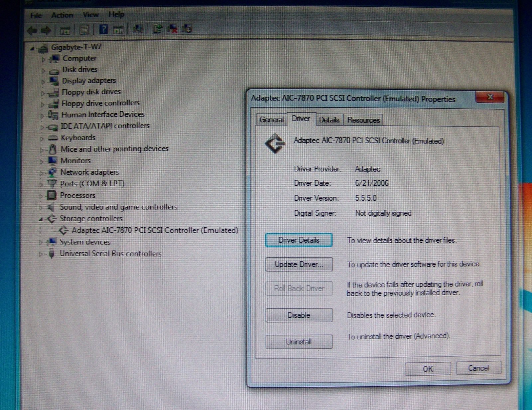Viewport: 532px width, 410px height.
Task: Switch to the Resources tab
Action: tap(363, 120)
